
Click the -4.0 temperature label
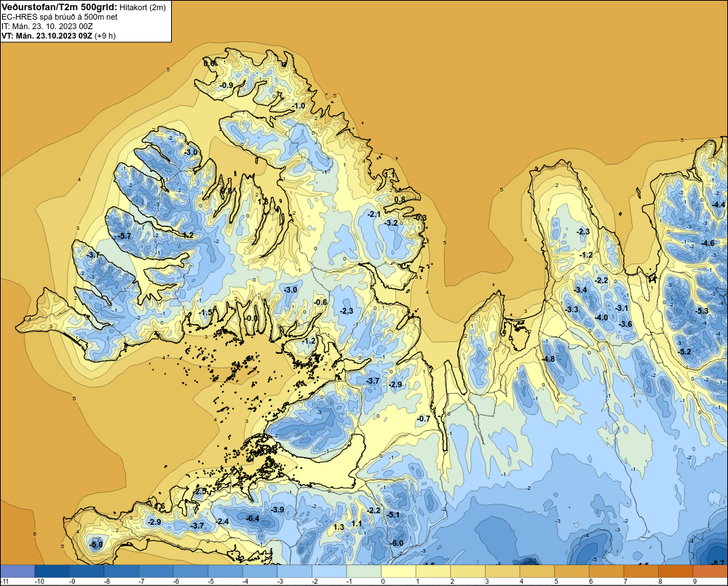click(601, 317)
